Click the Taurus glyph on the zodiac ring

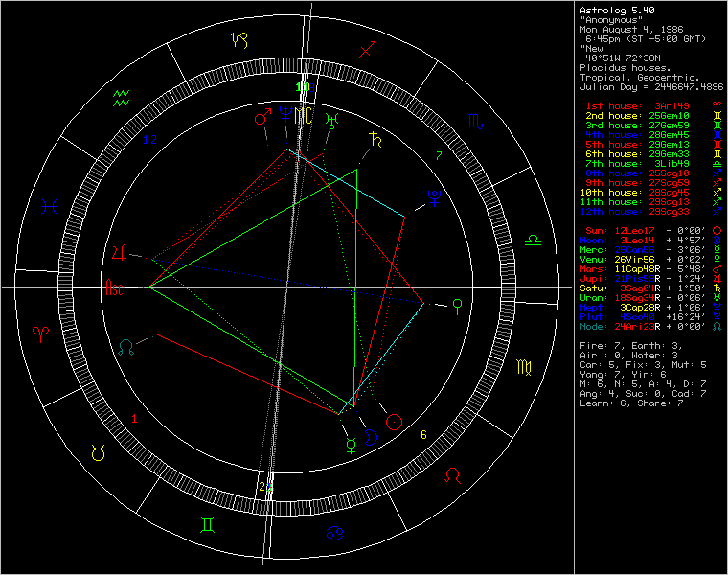click(99, 452)
